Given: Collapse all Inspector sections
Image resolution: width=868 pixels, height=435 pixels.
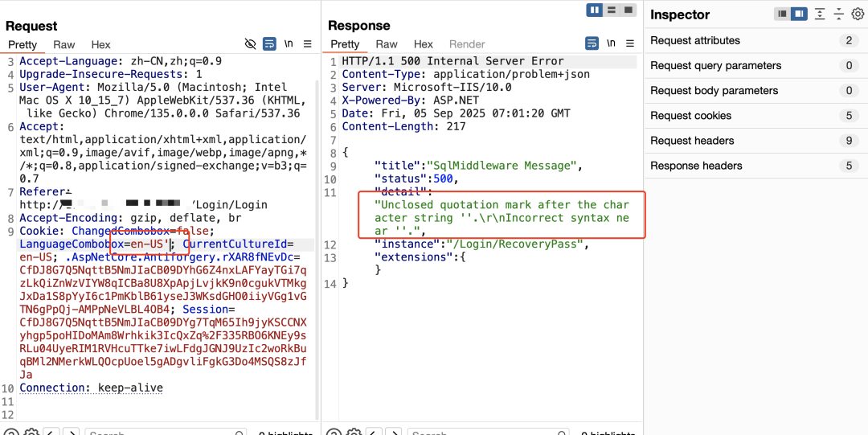Looking at the screenshot, I should pos(839,14).
